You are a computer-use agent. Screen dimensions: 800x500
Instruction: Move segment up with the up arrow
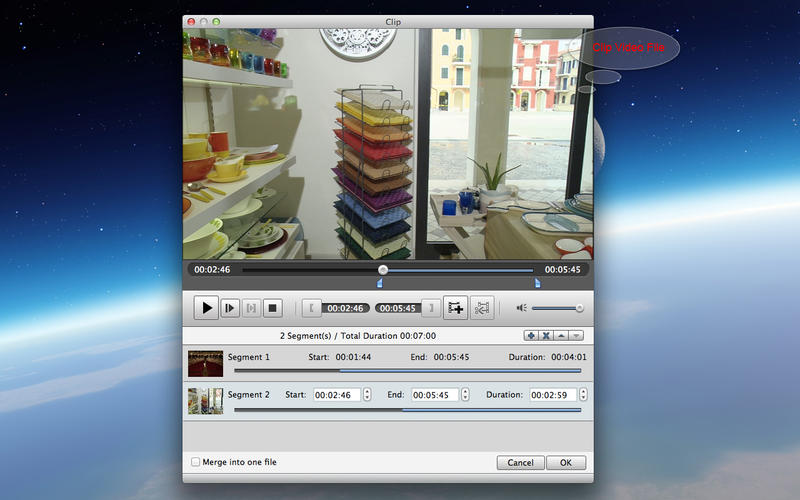pyautogui.click(x=561, y=335)
